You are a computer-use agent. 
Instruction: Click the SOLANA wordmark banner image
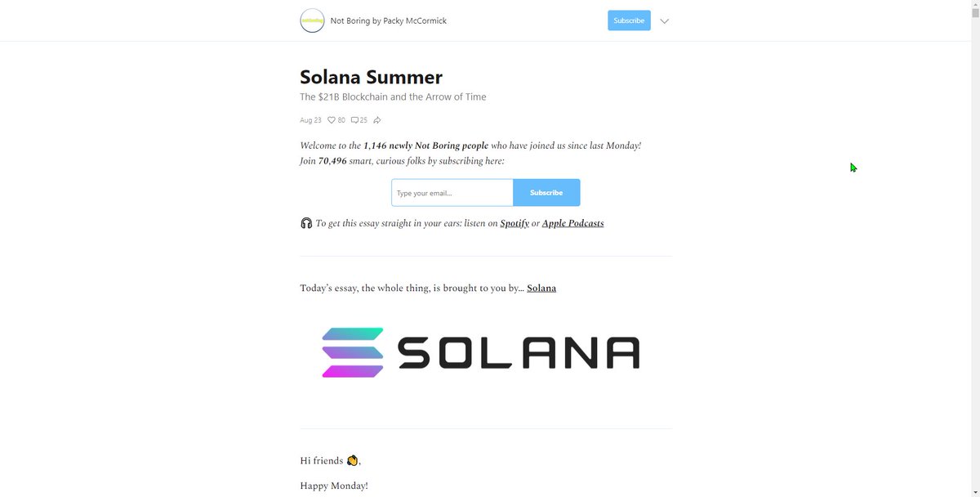coord(480,352)
